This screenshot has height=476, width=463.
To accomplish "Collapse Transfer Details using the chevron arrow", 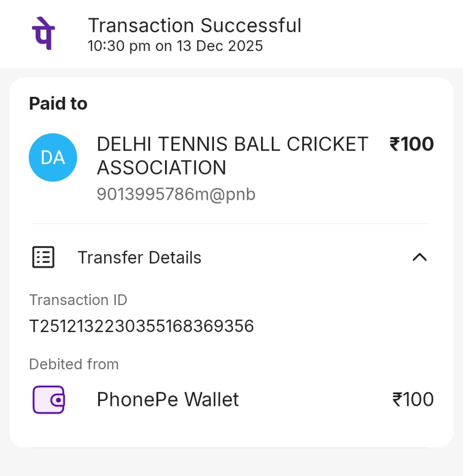I will coord(420,257).
